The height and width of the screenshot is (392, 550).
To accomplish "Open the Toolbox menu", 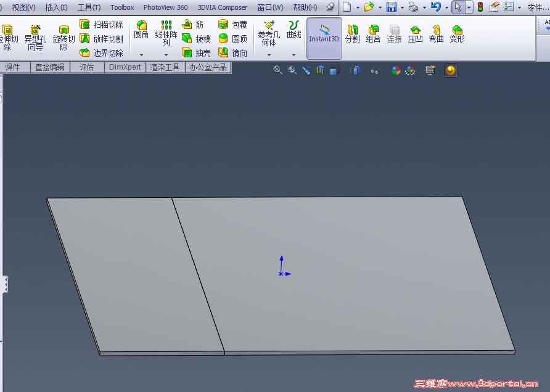I will click(x=122, y=7).
